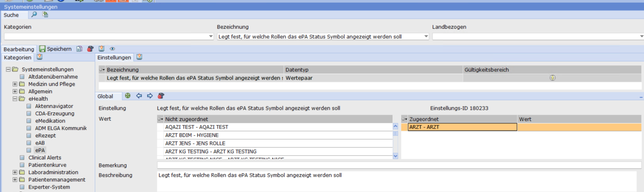
Task: Select Aktennavigator under eHealth
Action: [54, 106]
